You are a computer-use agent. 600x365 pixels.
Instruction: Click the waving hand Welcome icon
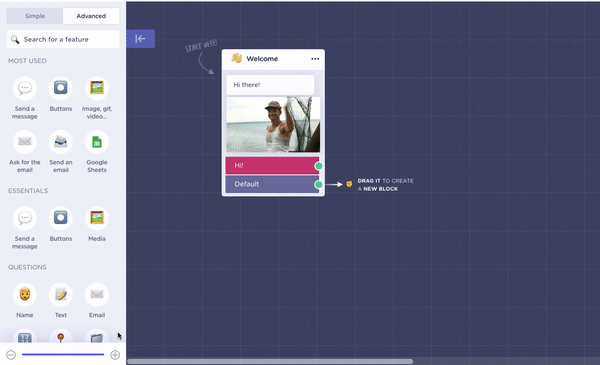(236, 58)
